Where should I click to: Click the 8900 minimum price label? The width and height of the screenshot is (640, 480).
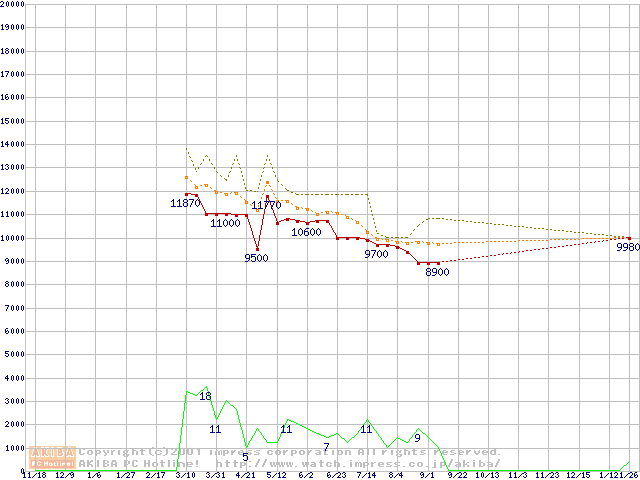tap(437, 272)
